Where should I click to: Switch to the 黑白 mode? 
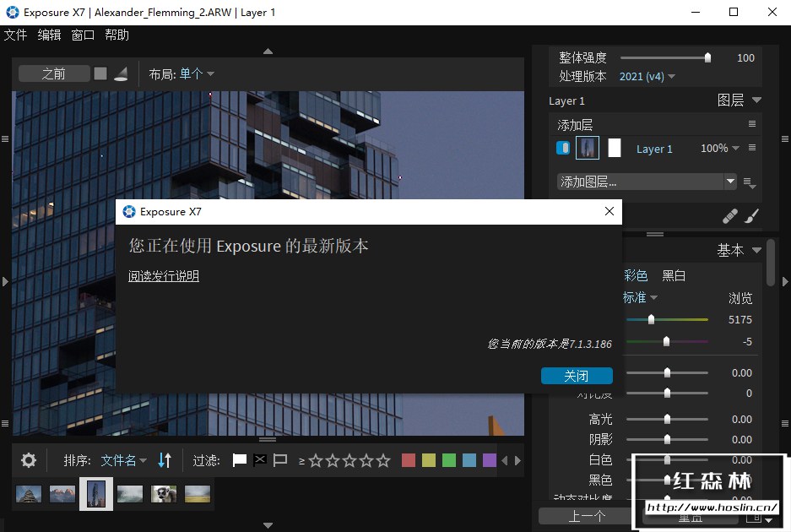(x=674, y=275)
